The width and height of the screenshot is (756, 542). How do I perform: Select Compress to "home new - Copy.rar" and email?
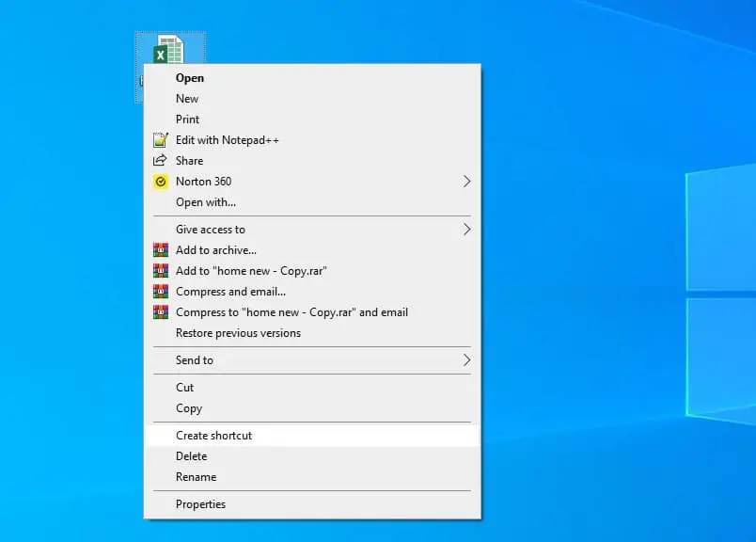291,312
